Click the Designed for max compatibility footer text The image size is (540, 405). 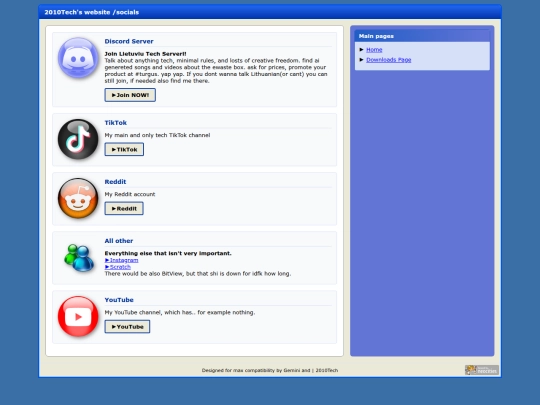coord(270,370)
